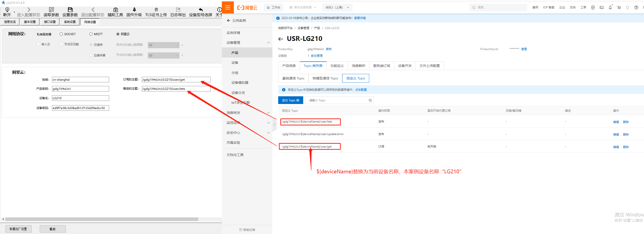Open the 华东2（上海） region dropdown
Screen dimensions: 644x234
tap(337, 7)
